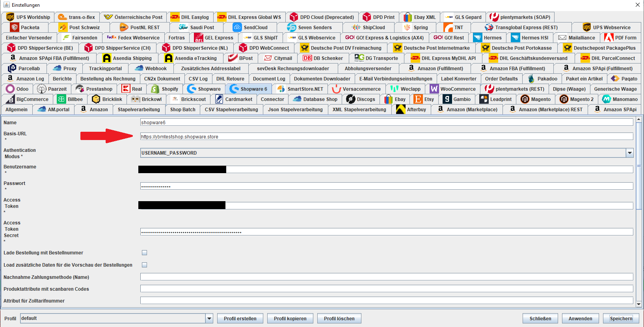Click the Odoo purple circle icon
Image resolution: width=644 pixels, height=327 pixels.
[x=10, y=89]
